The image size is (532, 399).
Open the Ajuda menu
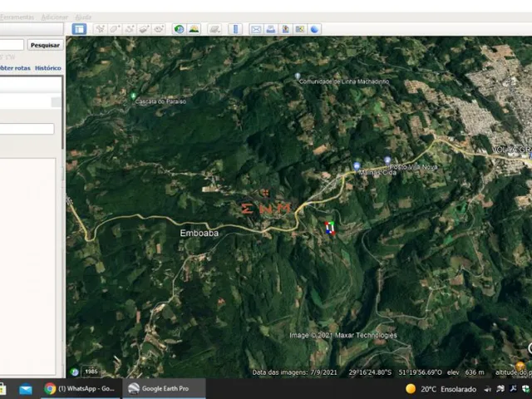point(83,17)
